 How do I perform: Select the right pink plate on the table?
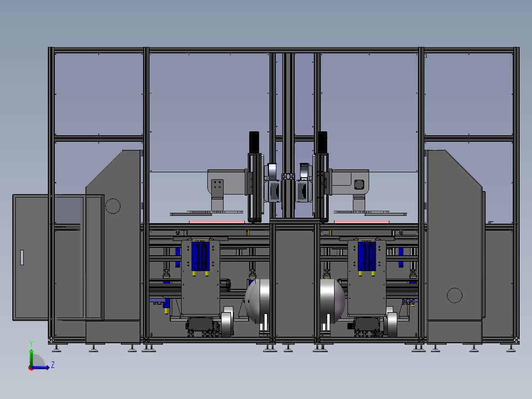coord(362,222)
